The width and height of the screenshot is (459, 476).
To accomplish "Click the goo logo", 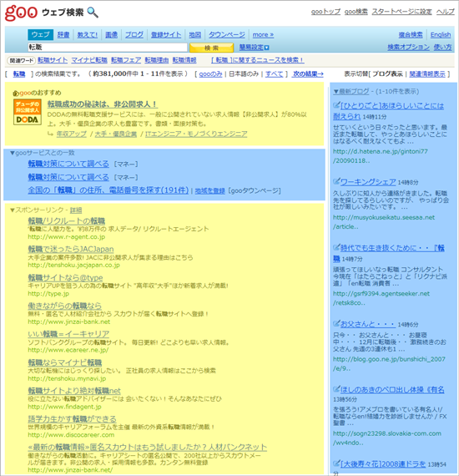I will 21,13.
